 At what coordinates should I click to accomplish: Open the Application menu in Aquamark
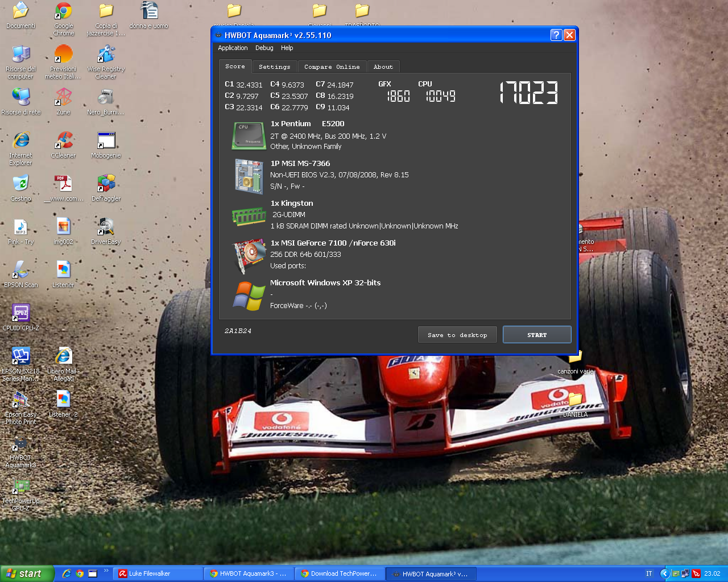pyautogui.click(x=233, y=48)
